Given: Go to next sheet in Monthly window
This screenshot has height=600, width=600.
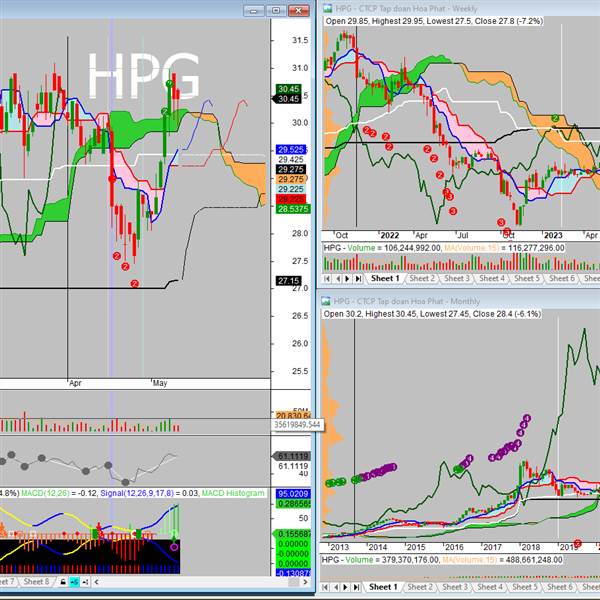Looking at the screenshot, I should [x=346, y=587].
